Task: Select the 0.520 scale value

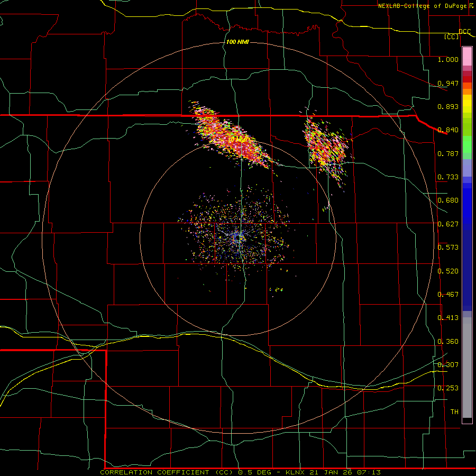Action: [x=448, y=271]
